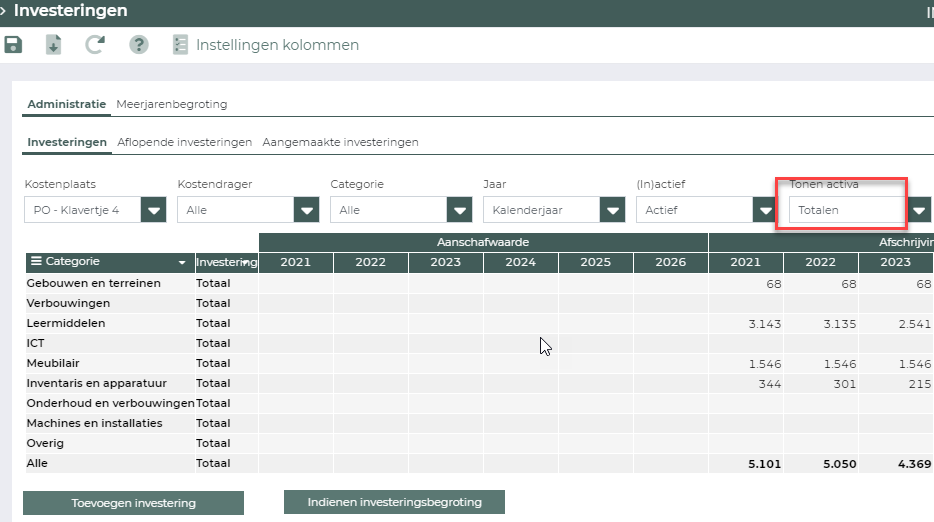Switch to the Meerjarenbegroting tab
The width and height of the screenshot is (934, 522).
click(171, 104)
